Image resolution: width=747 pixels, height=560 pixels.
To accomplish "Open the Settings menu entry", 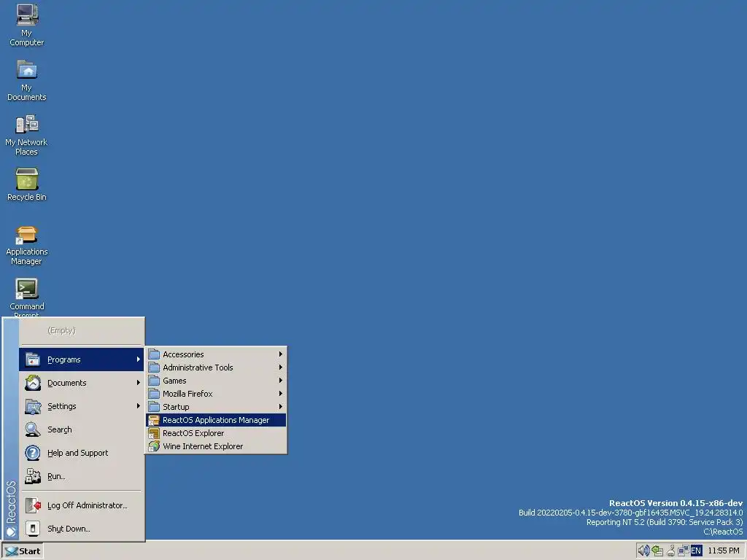I will (x=82, y=406).
